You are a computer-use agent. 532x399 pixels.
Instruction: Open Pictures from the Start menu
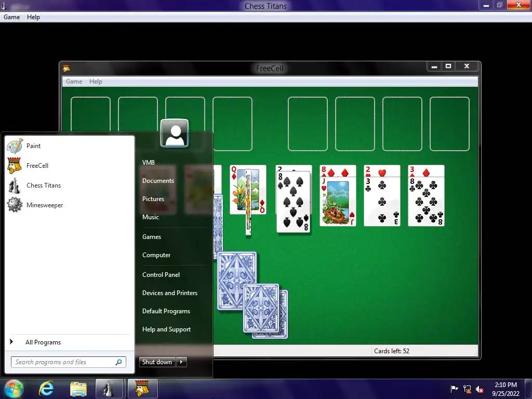tap(153, 199)
